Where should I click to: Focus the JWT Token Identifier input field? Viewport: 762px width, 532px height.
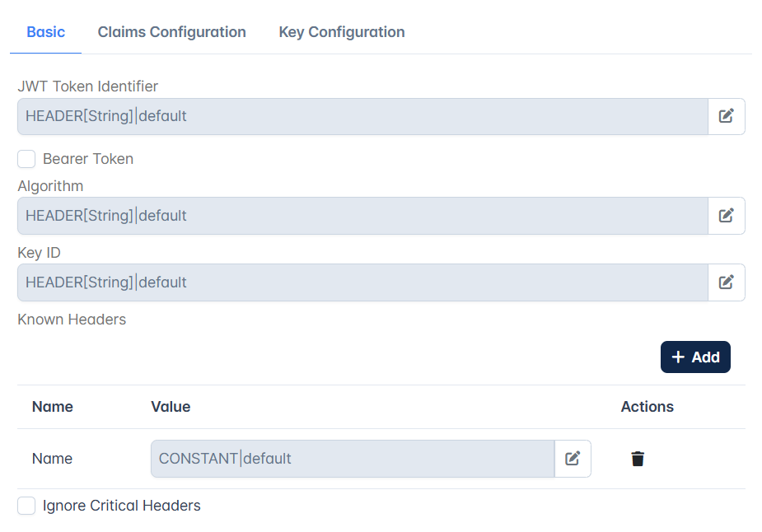click(362, 116)
